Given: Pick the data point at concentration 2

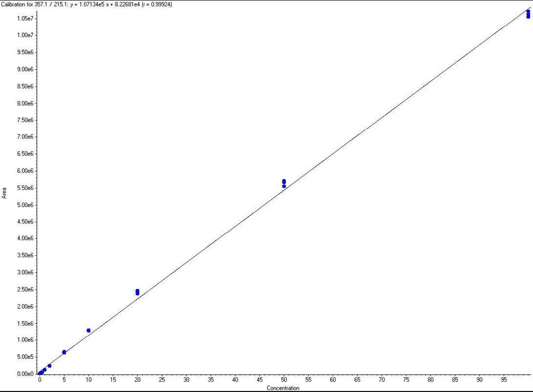Looking at the screenshot, I should [49, 365].
